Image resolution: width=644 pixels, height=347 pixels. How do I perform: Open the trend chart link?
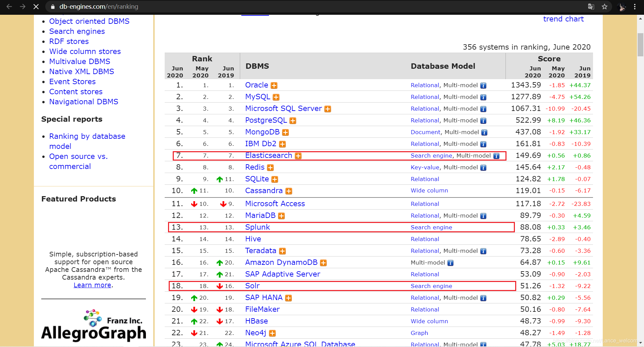[563, 19]
